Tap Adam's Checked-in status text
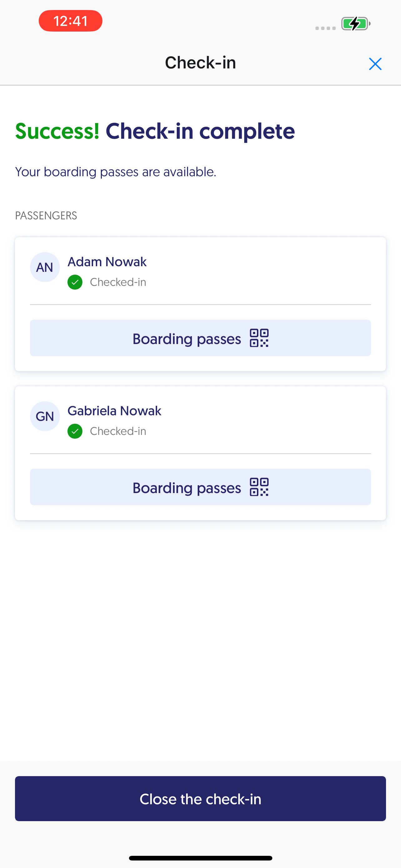Viewport: 401px width, 868px height. pos(118,282)
